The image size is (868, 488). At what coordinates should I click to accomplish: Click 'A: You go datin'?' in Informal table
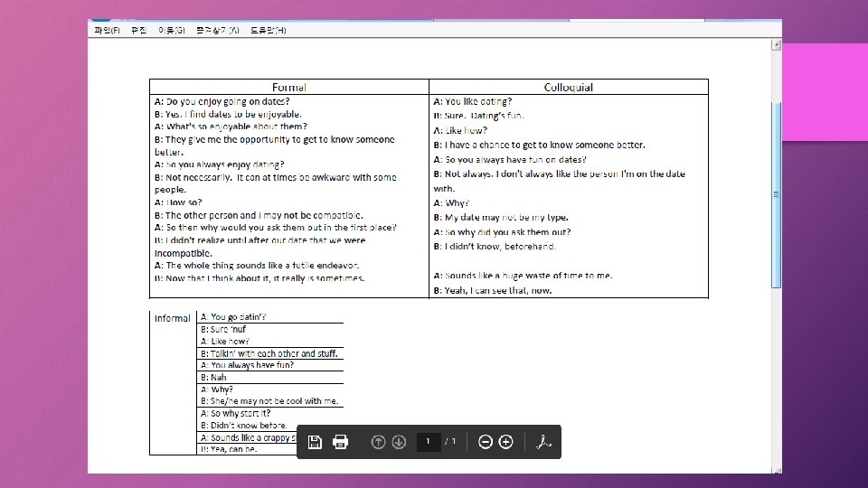233,317
